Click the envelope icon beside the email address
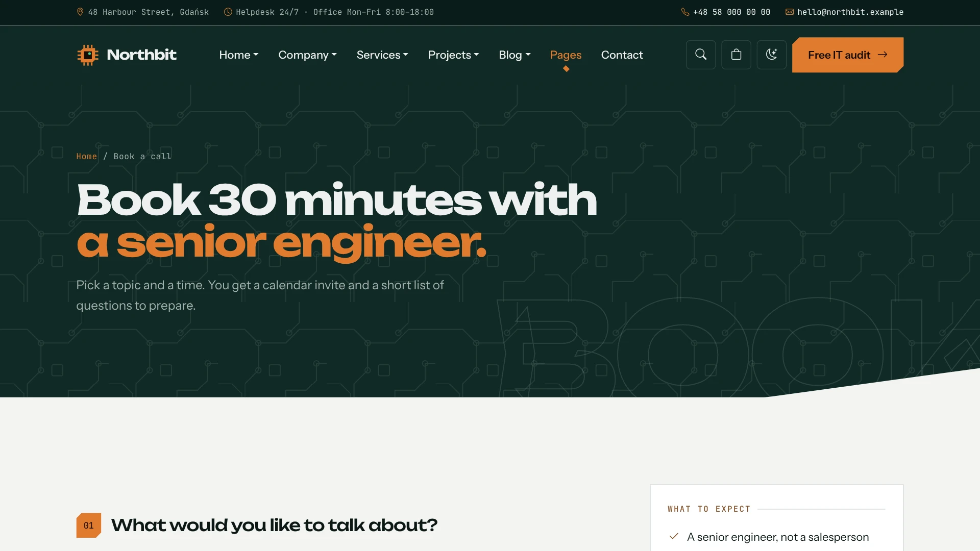Viewport: 980px width, 551px height. coord(789,12)
